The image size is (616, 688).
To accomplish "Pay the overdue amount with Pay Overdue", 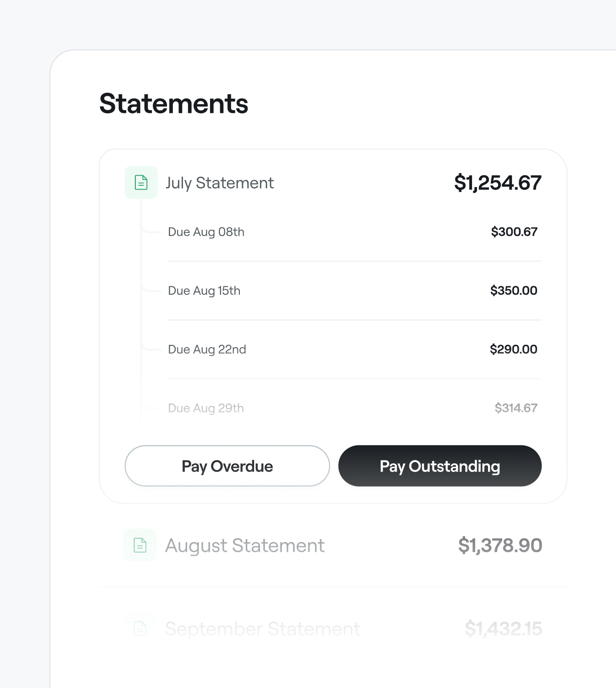I will pos(227,466).
